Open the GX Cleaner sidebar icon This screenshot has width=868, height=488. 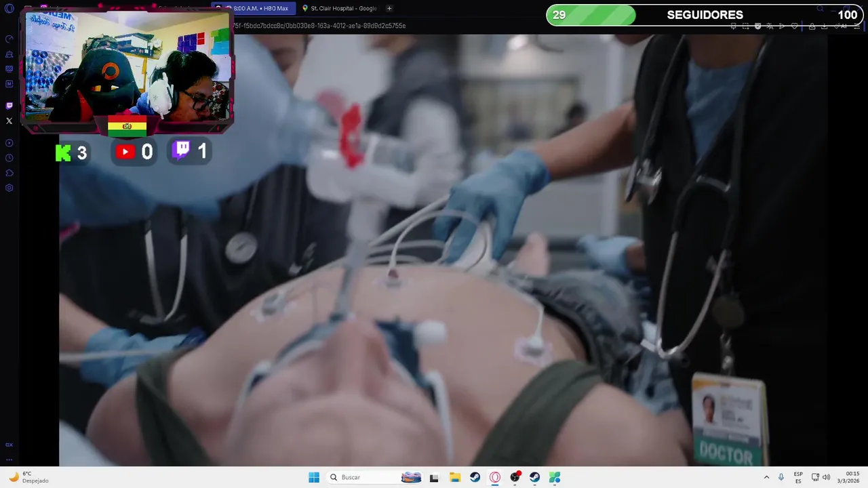pos(9,54)
